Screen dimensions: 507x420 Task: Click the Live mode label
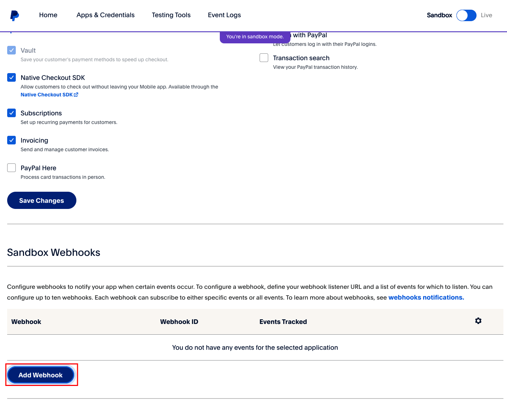[486, 15]
